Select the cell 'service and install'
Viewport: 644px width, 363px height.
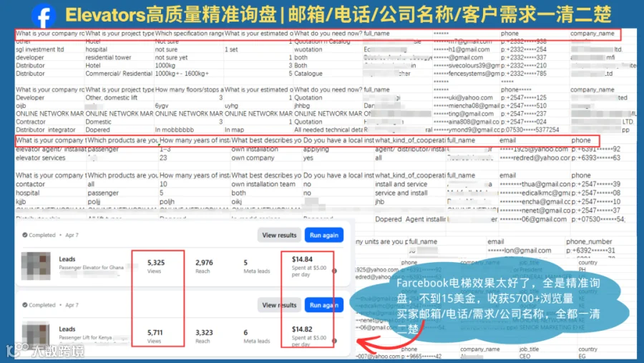click(x=401, y=193)
